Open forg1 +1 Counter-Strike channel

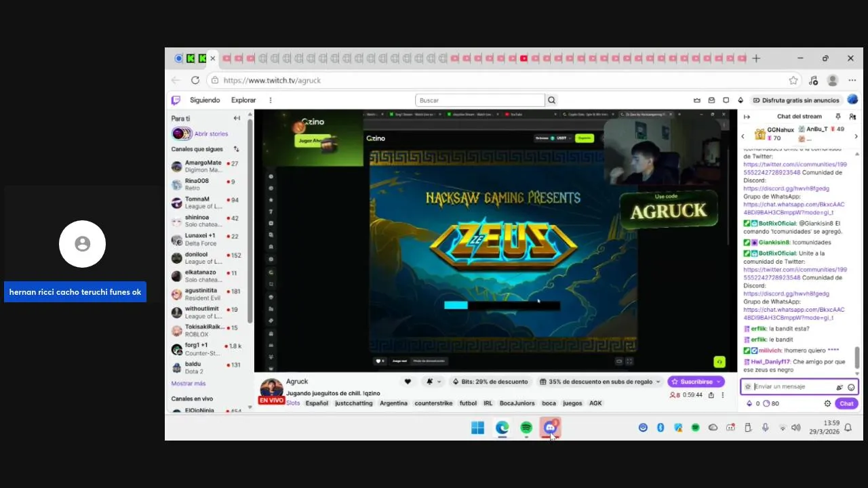pos(208,349)
